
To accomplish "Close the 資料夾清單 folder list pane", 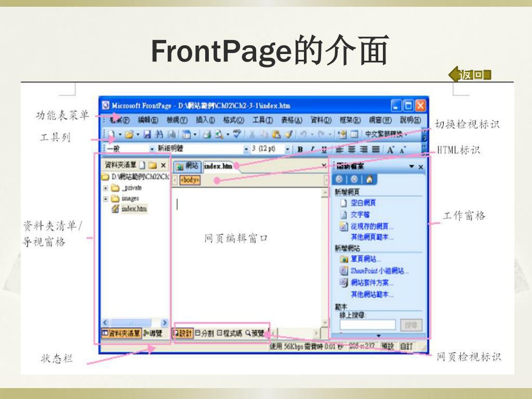I will [x=163, y=165].
